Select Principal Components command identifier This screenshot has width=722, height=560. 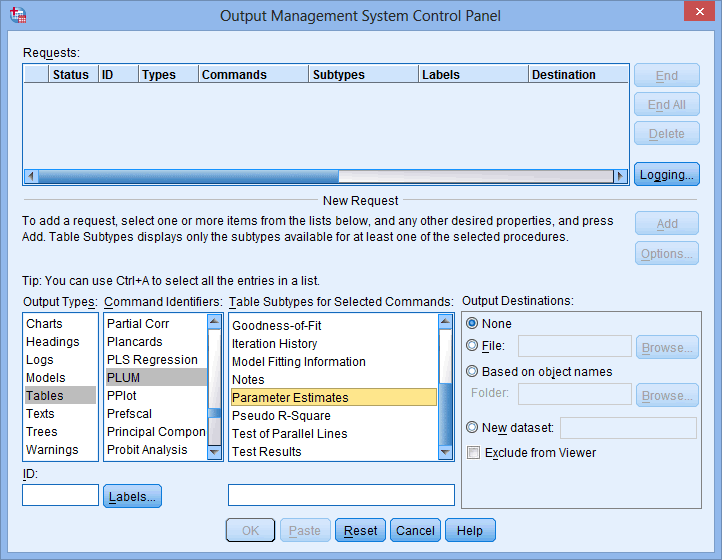[156, 432]
